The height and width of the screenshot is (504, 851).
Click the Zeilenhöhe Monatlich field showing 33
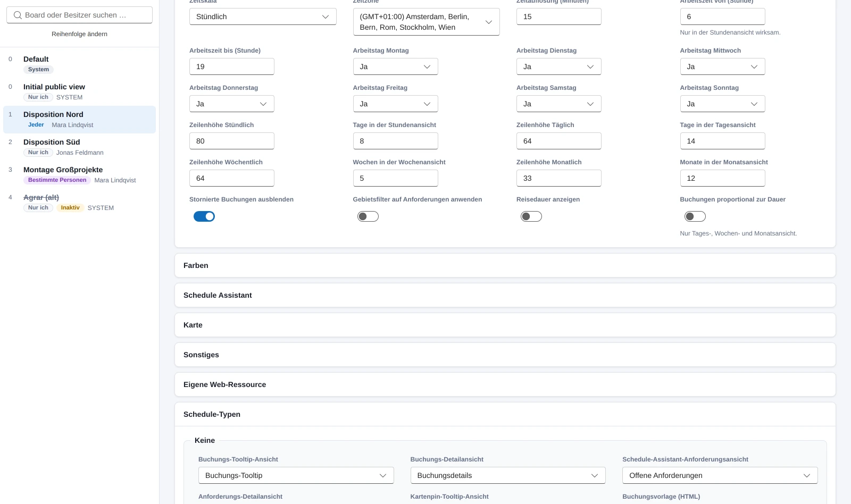(558, 178)
